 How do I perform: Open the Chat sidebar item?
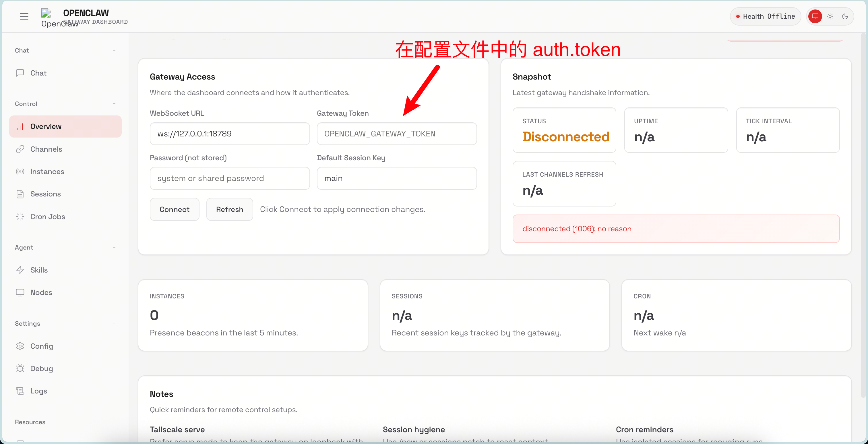point(38,73)
